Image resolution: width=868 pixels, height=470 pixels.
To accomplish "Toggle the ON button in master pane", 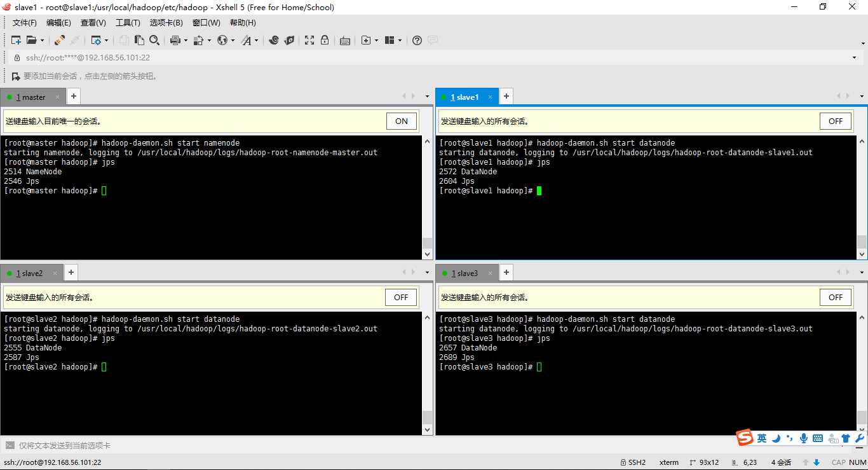I will (x=402, y=121).
